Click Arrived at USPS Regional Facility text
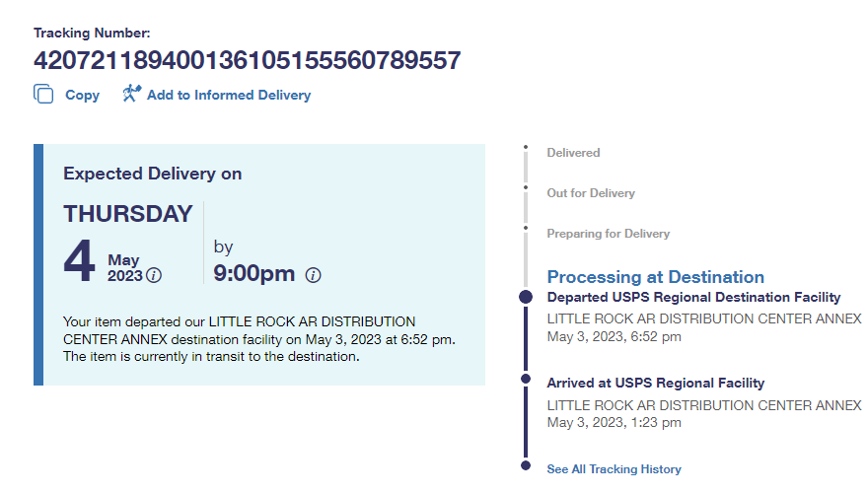 (x=655, y=383)
